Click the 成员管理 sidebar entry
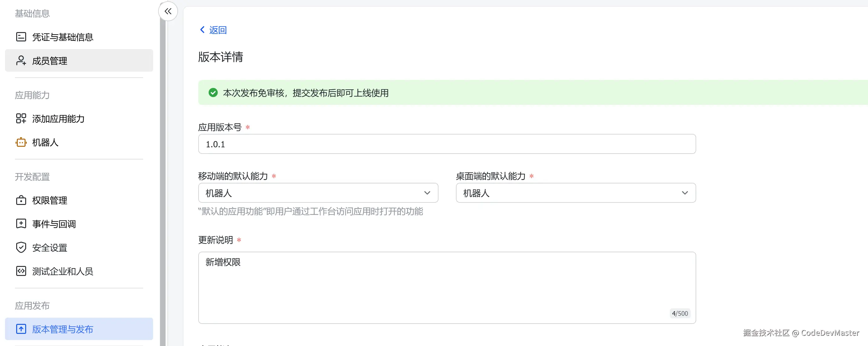The width and height of the screenshot is (868, 346). click(49, 61)
